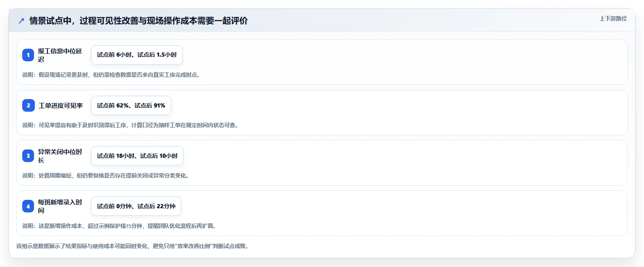The width and height of the screenshot is (644, 267).
Task: Click the number 4 badge
Action: [x=28, y=206]
